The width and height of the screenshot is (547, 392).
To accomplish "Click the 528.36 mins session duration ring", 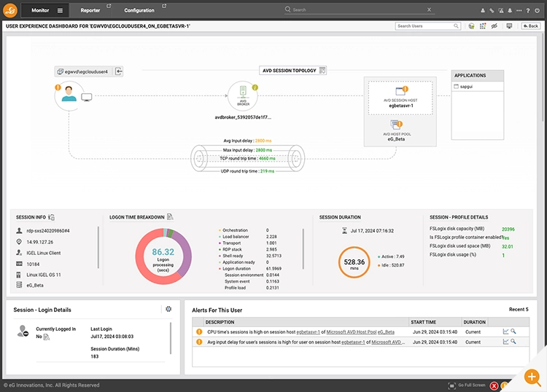I will tap(354, 262).
